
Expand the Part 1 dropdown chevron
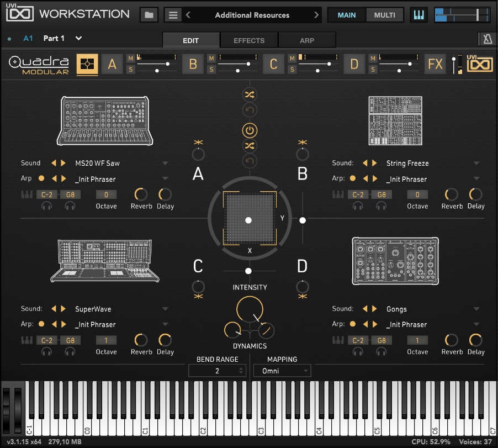click(78, 39)
